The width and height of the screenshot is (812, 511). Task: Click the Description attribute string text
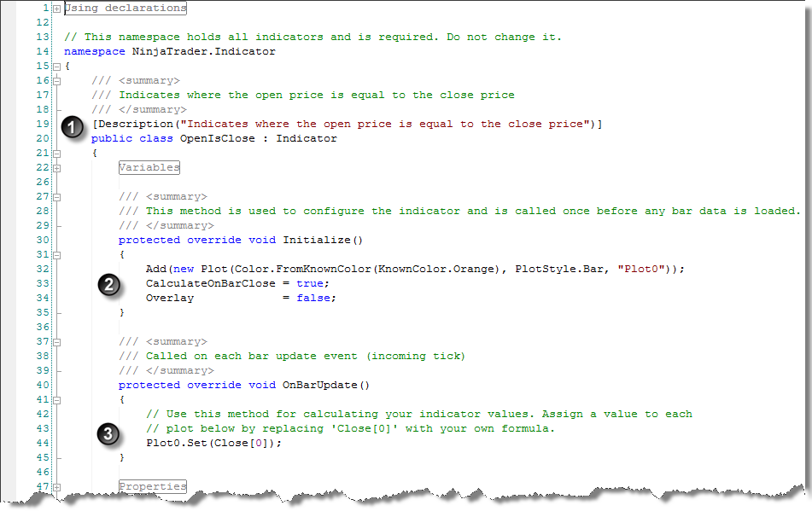[385, 124]
